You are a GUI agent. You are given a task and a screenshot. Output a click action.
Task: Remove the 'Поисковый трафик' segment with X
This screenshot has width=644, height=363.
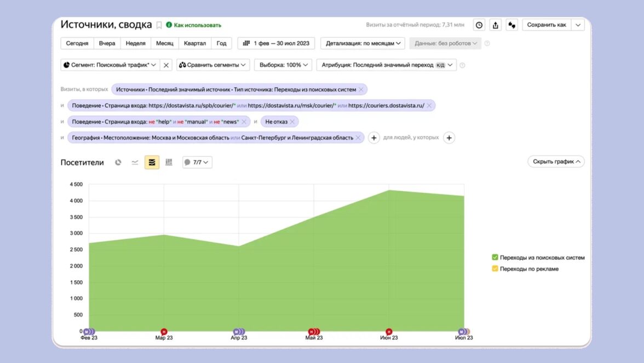pyautogui.click(x=166, y=65)
